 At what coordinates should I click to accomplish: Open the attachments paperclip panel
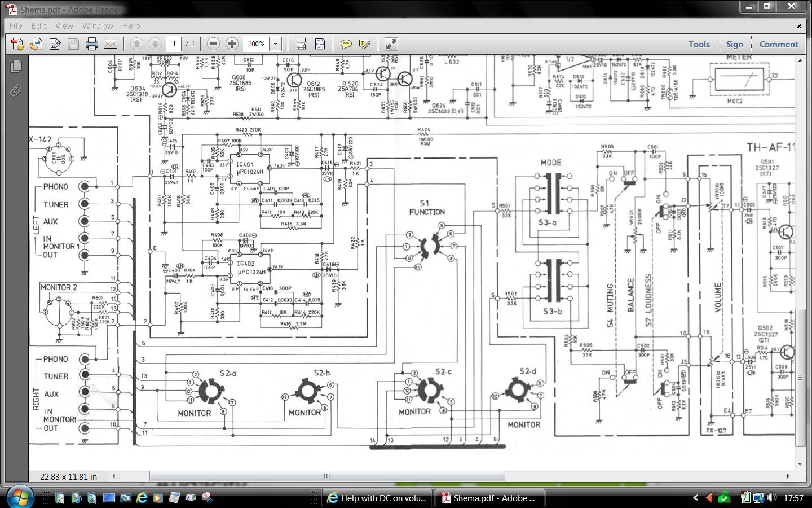click(16, 90)
